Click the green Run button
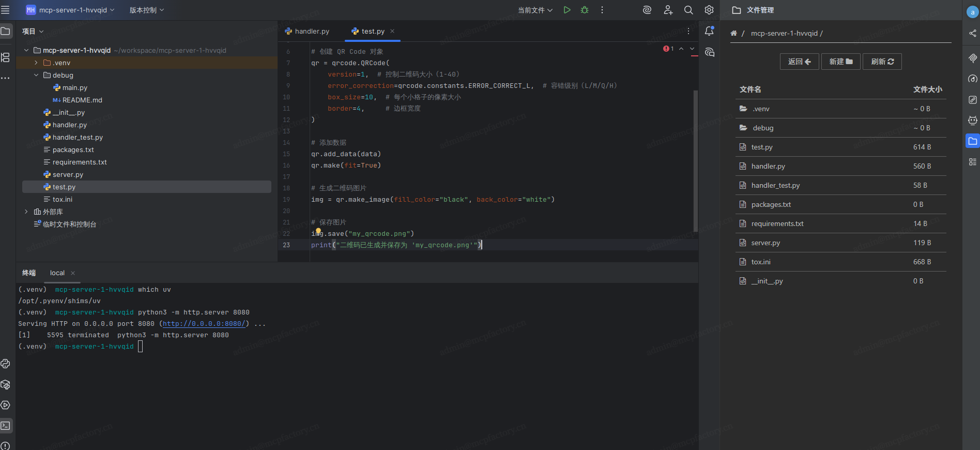Viewport: 980px width, 450px height. coord(567,10)
